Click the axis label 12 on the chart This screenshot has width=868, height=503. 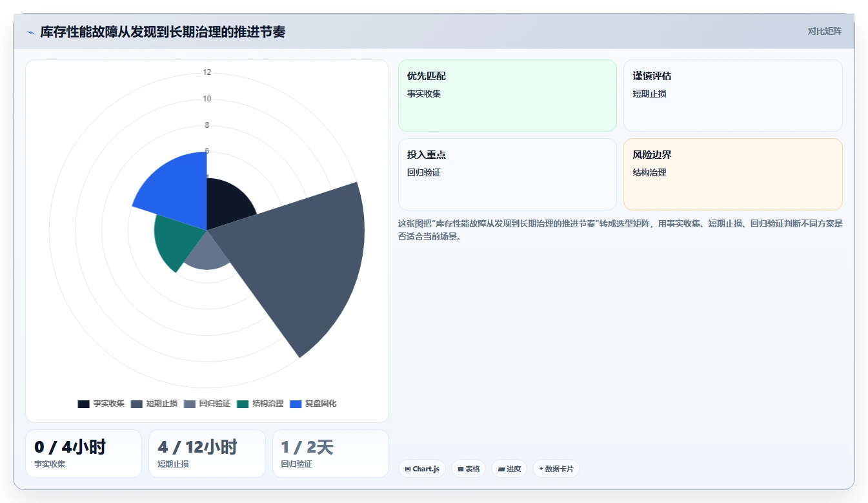207,72
